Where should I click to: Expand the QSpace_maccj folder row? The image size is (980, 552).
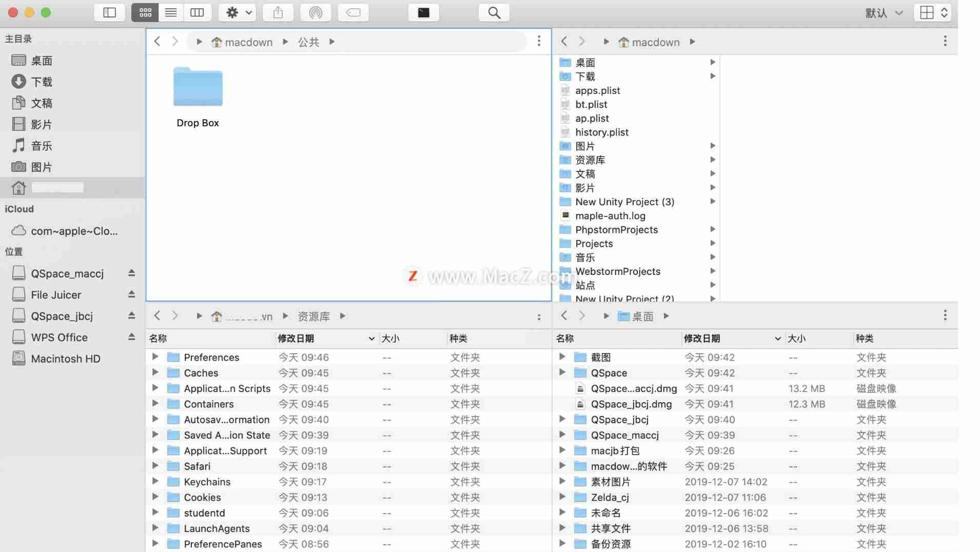[562, 435]
